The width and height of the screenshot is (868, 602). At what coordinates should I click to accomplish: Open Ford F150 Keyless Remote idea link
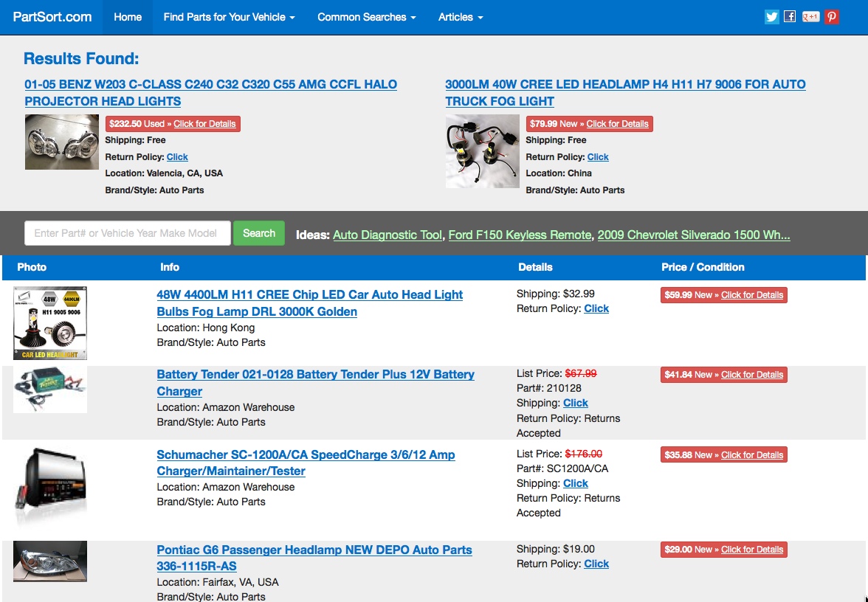[x=520, y=235]
